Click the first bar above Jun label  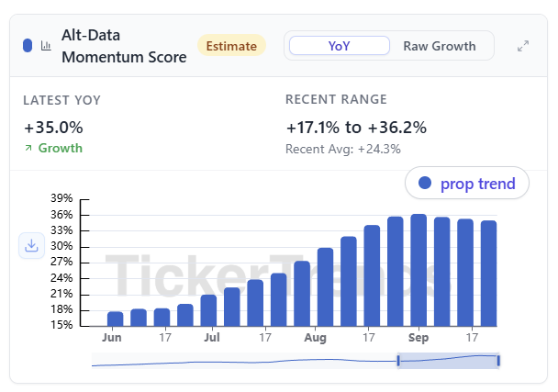(115, 319)
